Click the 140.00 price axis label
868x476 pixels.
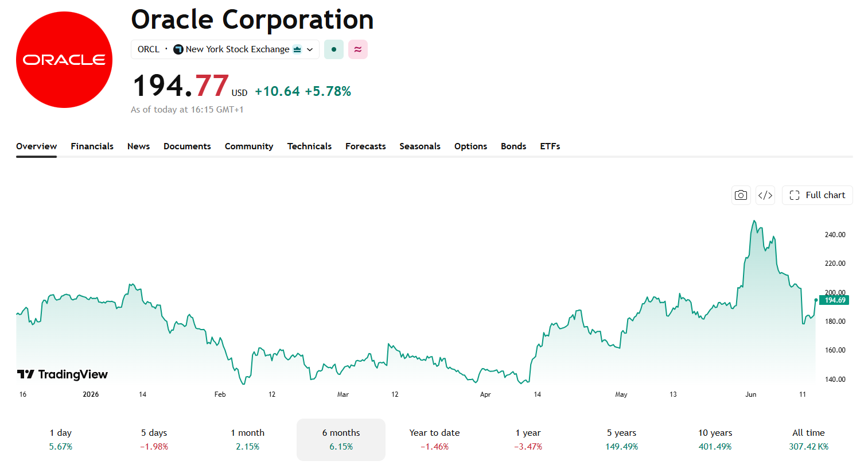pos(835,380)
